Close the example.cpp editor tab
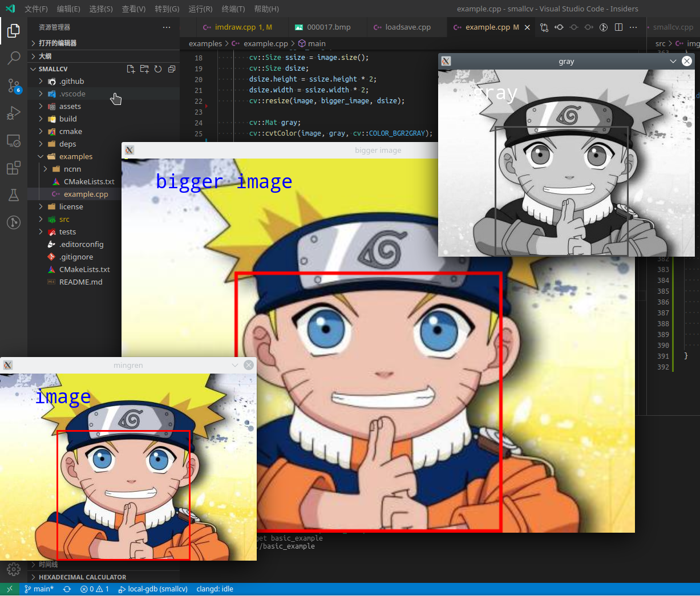Image resolution: width=700 pixels, height=596 pixels. coord(527,27)
